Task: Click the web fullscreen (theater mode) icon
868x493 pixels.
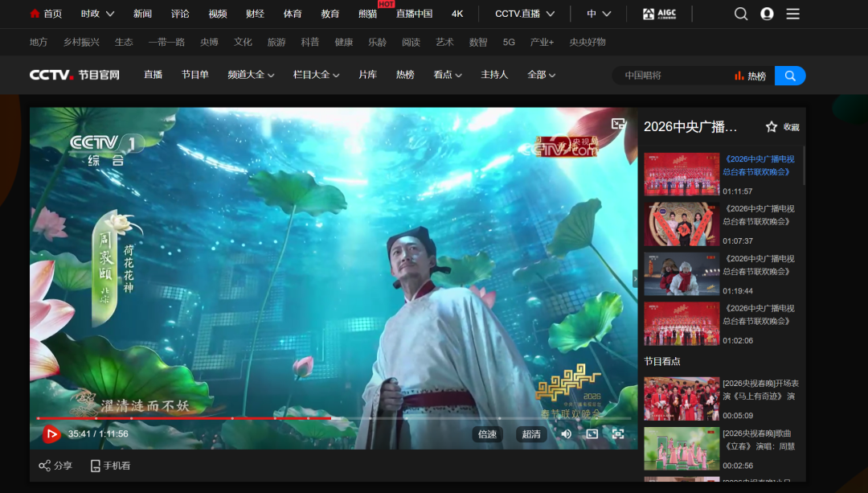Action: (x=592, y=433)
